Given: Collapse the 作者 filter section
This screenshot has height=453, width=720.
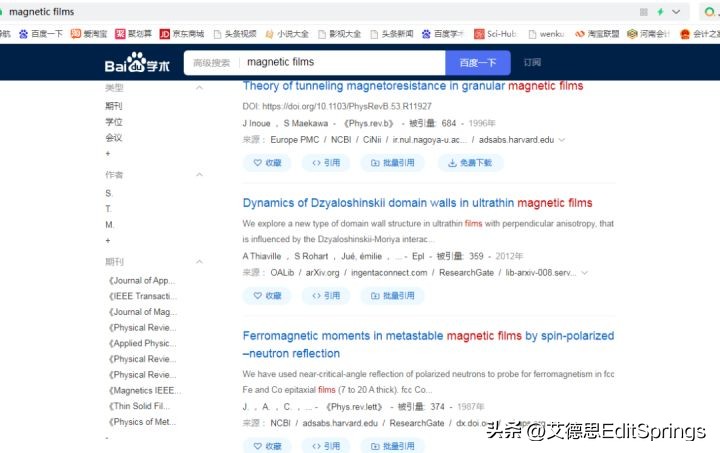Looking at the screenshot, I should click(x=199, y=174).
